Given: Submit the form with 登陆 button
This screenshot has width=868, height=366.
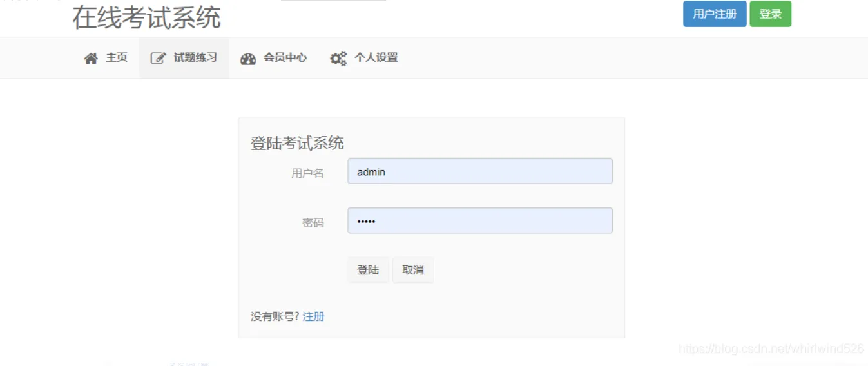Looking at the screenshot, I should pyautogui.click(x=368, y=270).
